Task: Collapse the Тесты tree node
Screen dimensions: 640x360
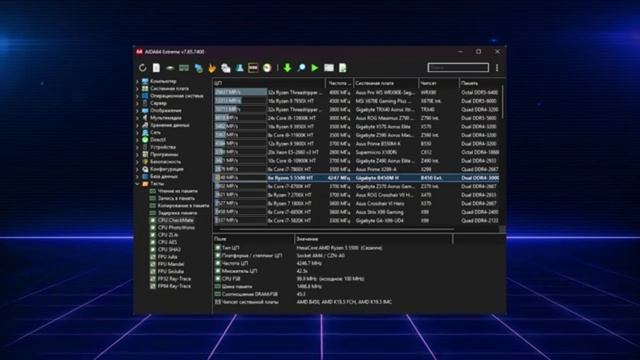Action: (138, 184)
